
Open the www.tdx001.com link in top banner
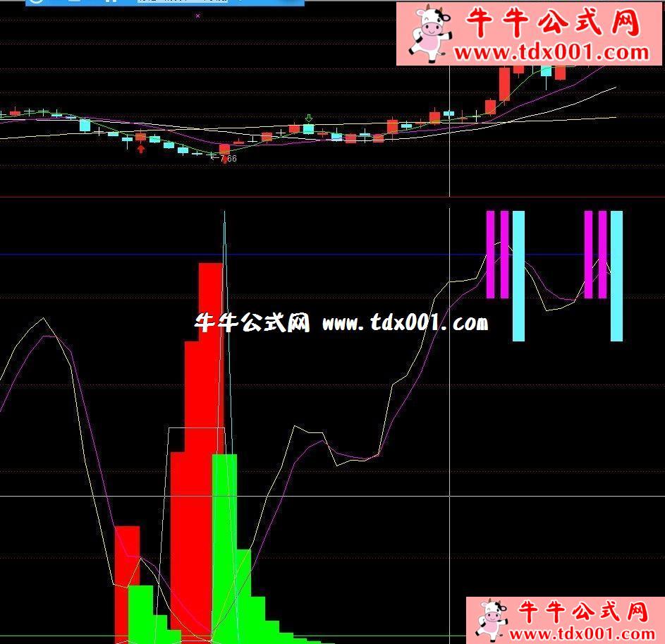click(551, 53)
